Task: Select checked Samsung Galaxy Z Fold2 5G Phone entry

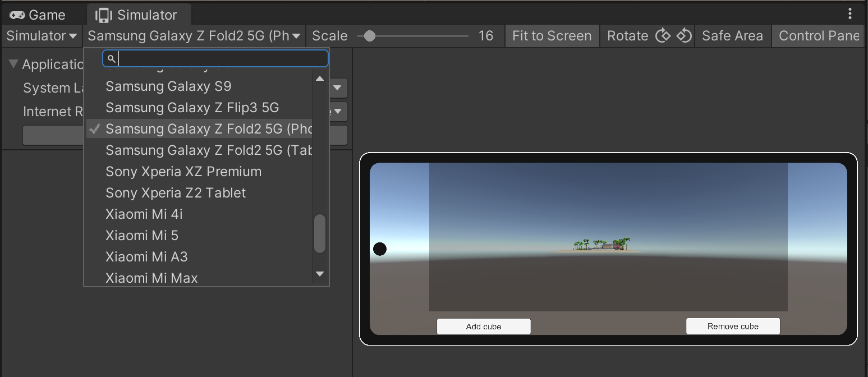Action: [199, 129]
